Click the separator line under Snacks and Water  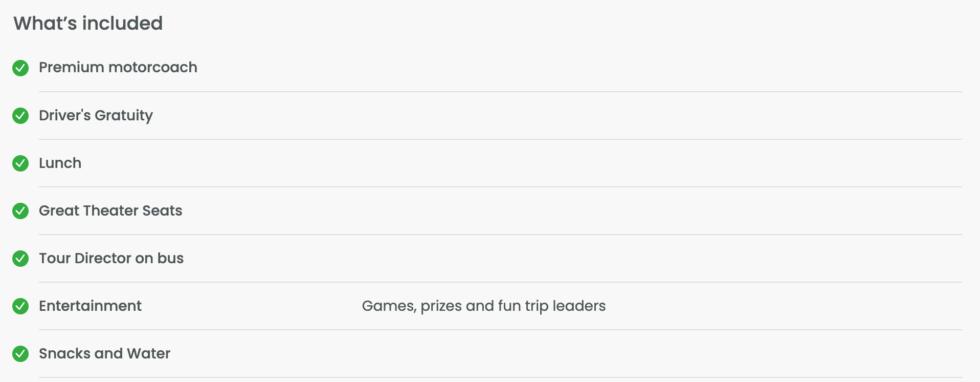click(x=500, y=377)
